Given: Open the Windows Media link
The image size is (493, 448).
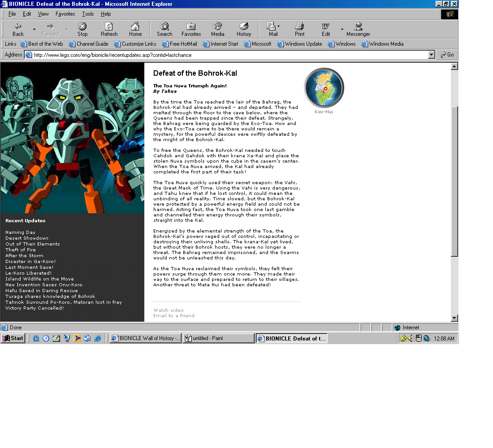Looking at the screenshot, I should click(383, 44).
